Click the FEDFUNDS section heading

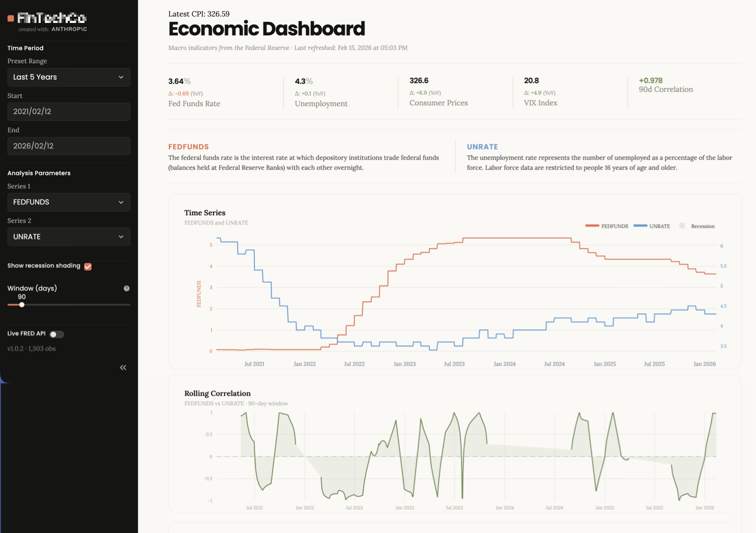tap(188, 147)
